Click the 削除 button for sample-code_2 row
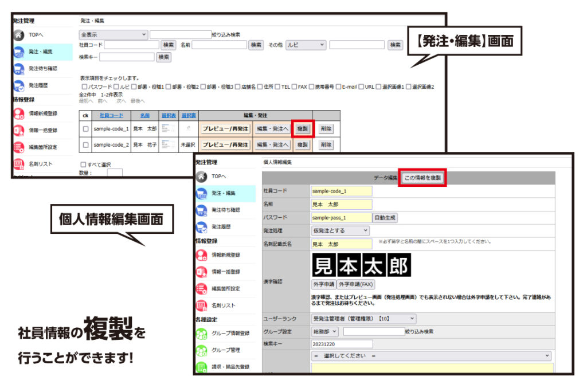 pyautogui.click(x=326, y=145)
